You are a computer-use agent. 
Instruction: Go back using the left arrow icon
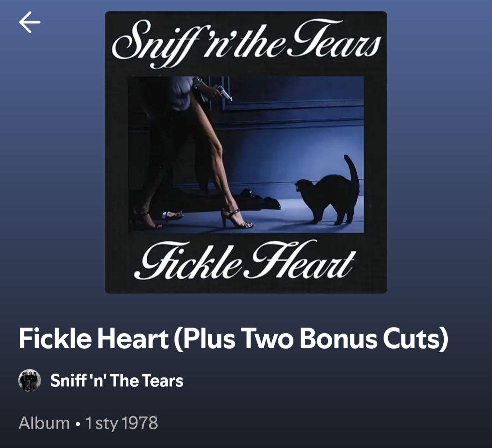pyautogui.click(x=30, y=22)
